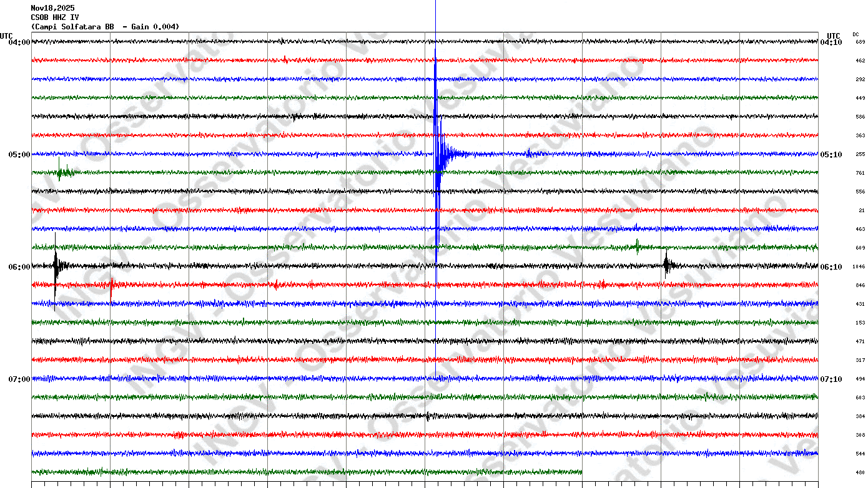Screen dimensions: 868x488
Task: Click the small black event near 06:10 label
Action: tap(667, 266)
